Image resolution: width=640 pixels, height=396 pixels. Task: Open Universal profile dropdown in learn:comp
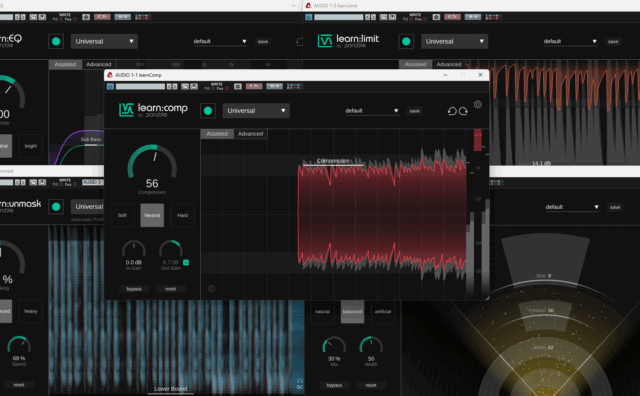pyautogui.click(x=256, y=111)
